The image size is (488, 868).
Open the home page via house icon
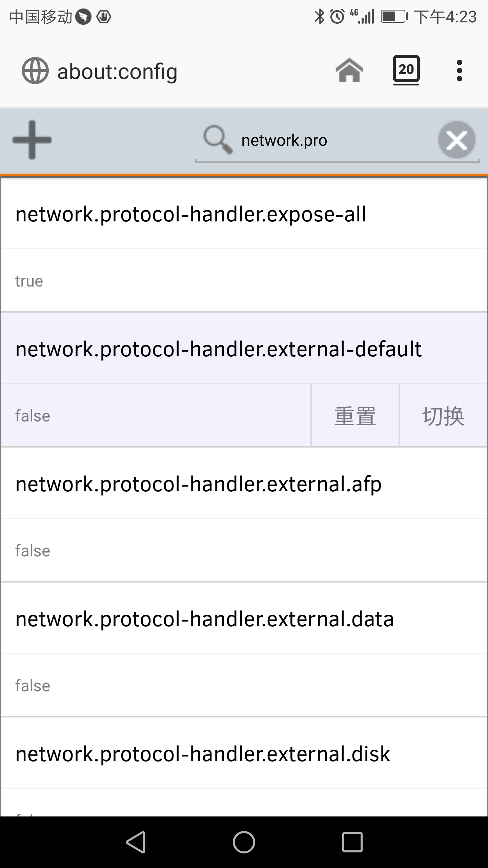[349, 70]
